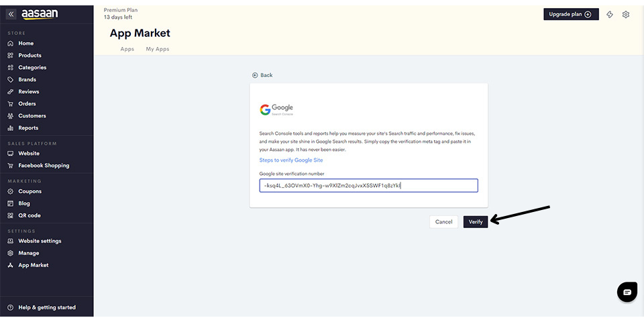
Task: Click the Cancel button
Action: click(443, 222)
